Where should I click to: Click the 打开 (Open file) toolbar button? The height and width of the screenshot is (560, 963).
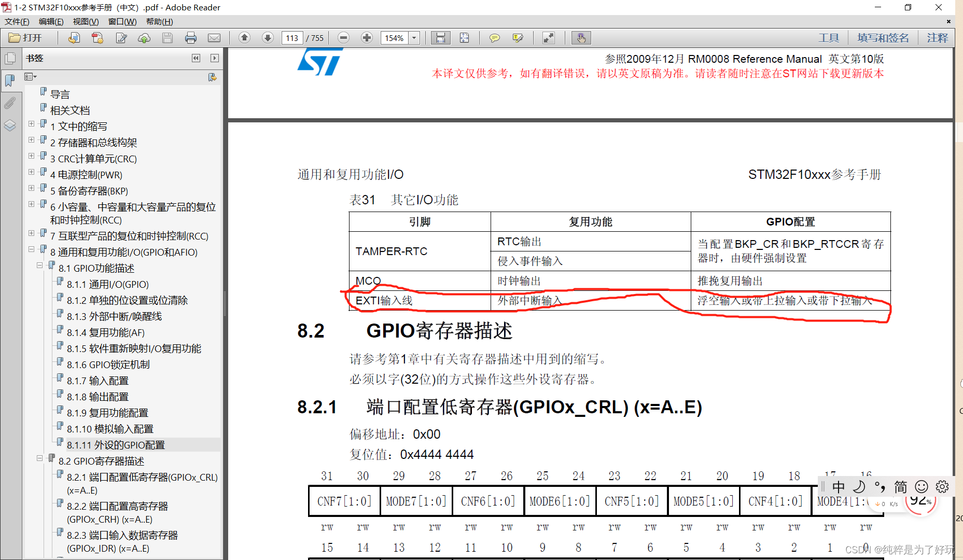[25, 38]
